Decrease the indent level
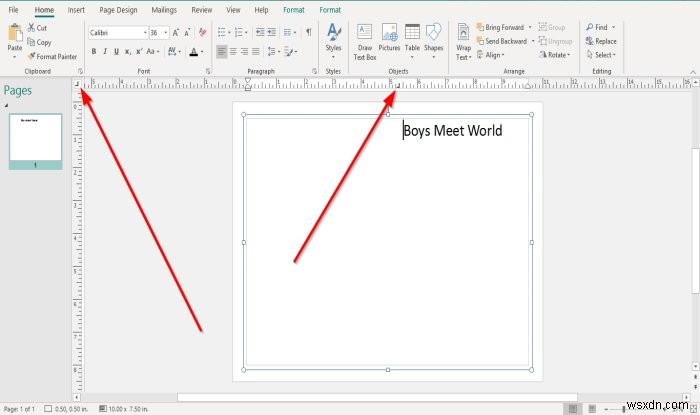This screenshot has width=700, height=415. (x=260, y=32)
